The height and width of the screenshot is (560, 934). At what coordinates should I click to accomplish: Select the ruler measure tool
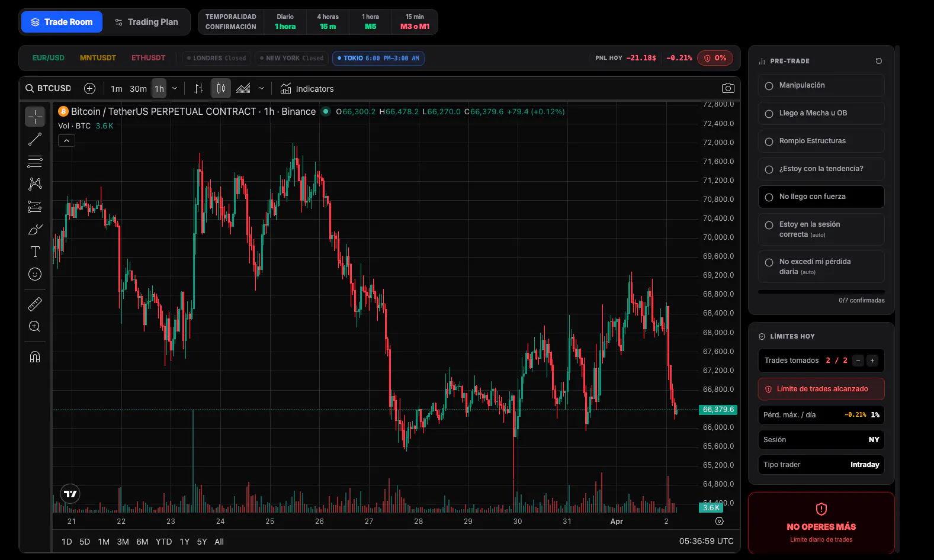point(35,304)
